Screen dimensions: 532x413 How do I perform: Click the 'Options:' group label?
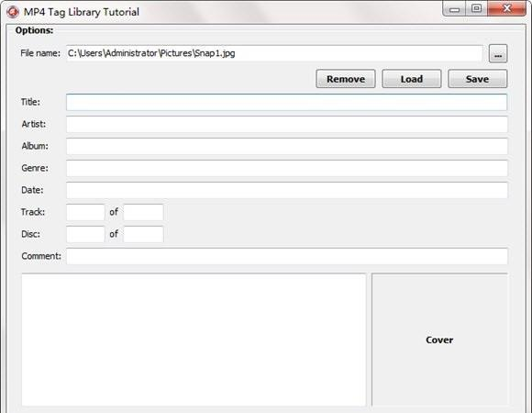click(34, 30)
